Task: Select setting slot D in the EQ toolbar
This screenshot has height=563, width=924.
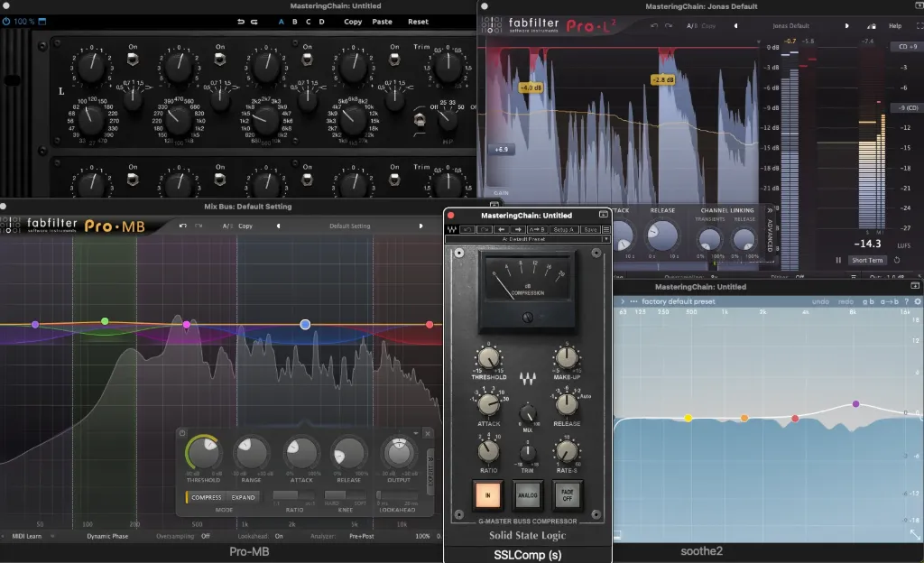Action: click(x=322, y=22)
